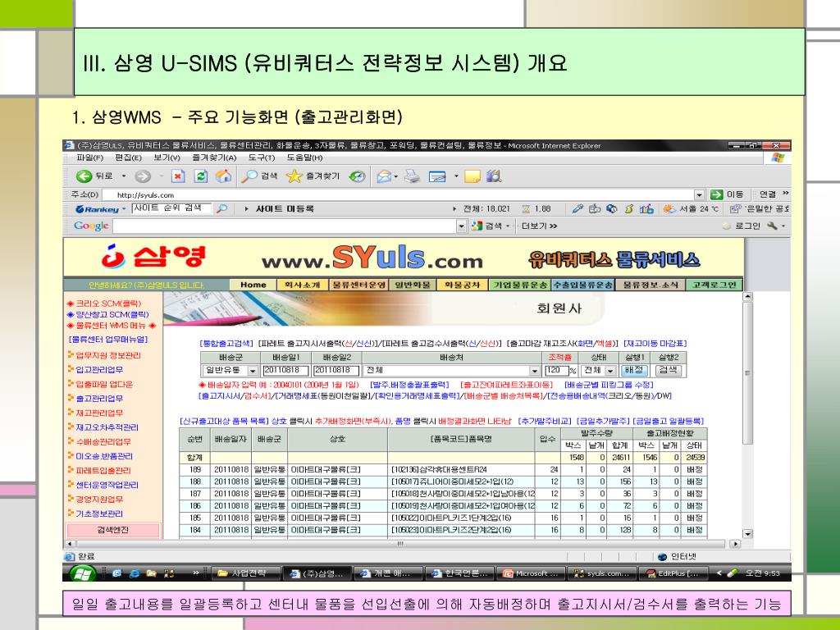Screen dimensions: 840x630
Task: Open the 보기(V) menu
Action: [x=167, y=157]
